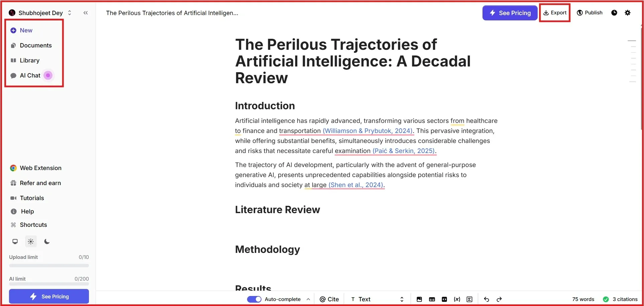Open document history clock icon

pyautogui.click(x=614, y=13)
